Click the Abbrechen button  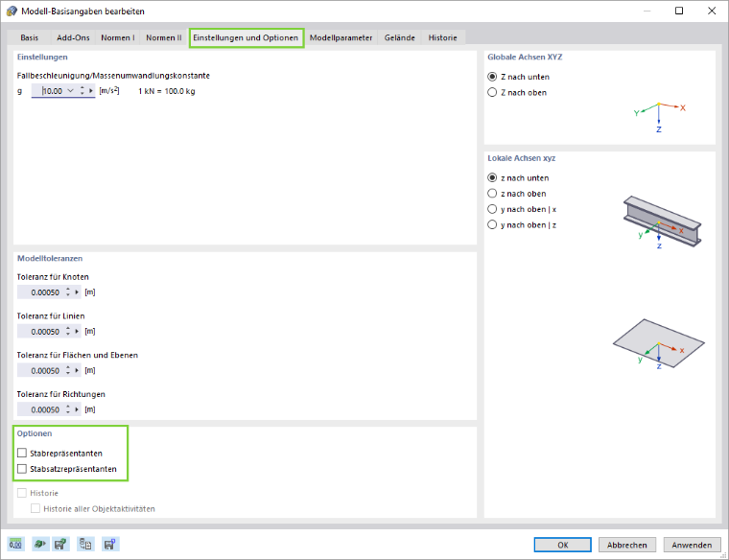(626, 545)
